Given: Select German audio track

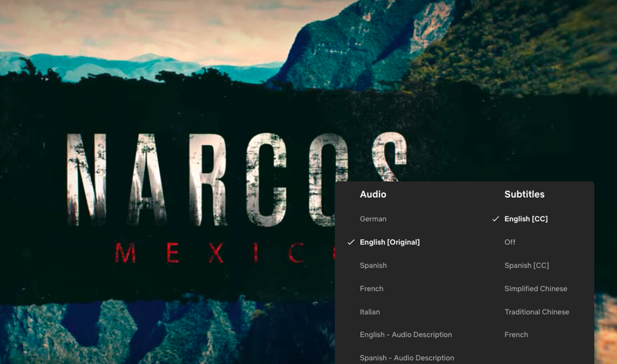Looking at the screenshot, I should pyautogui.click(x=373, y=219).
